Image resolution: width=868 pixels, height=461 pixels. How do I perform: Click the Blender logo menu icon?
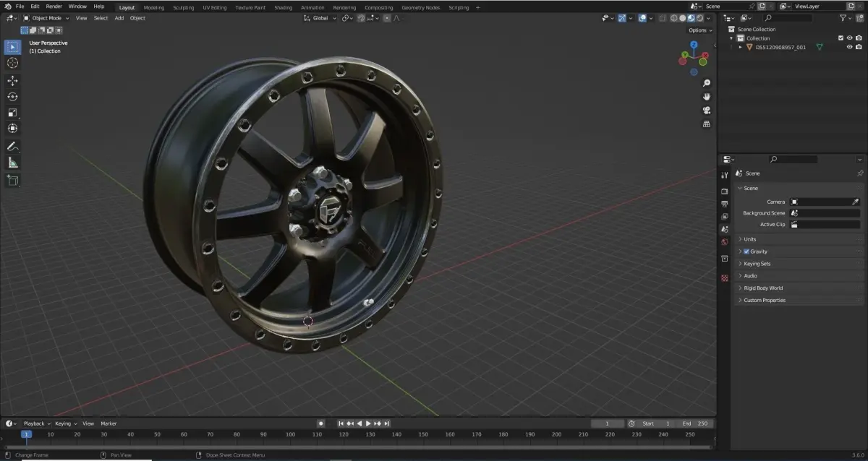(8, 7)
